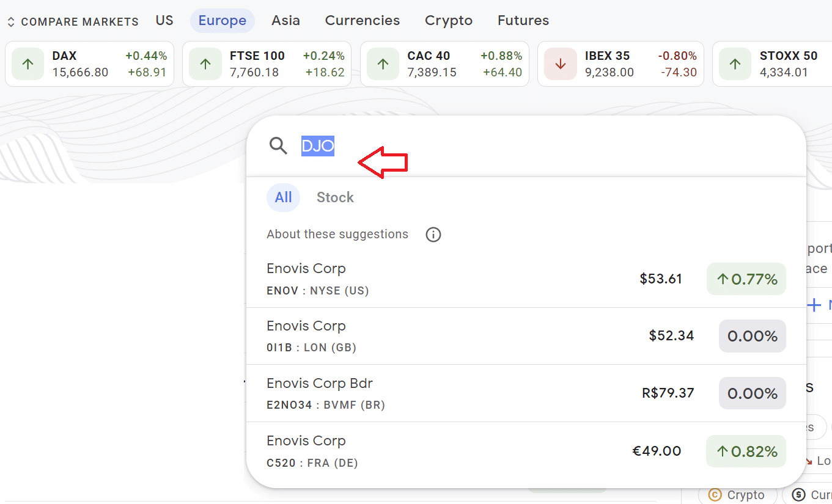
Task: Click STOXX 50 value 4,334.01
Action: point(784,72)
